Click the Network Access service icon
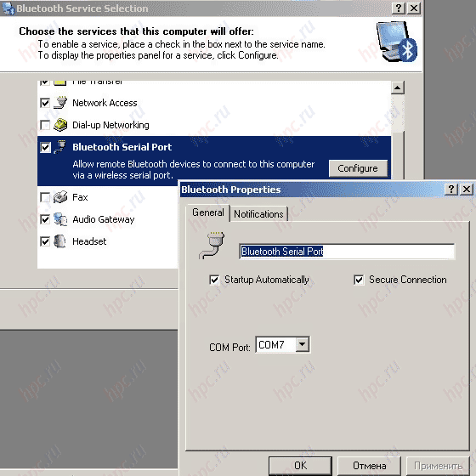This screenshot has width=476, height=476. coord(60,103)
